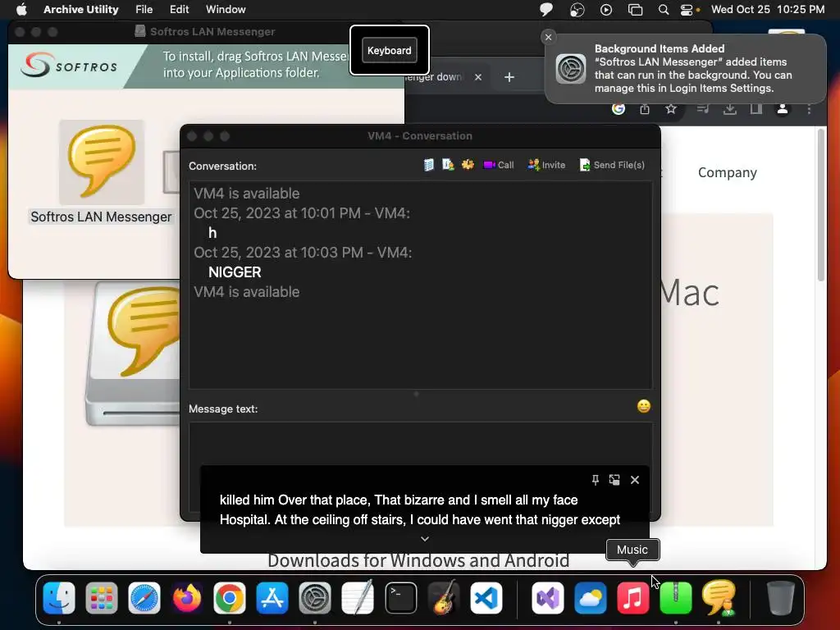Image resolution: width=840 pixels, height=630 pixels.
Task: Open the user information icon in the conversation toolbar
Action: click(448, 165)
